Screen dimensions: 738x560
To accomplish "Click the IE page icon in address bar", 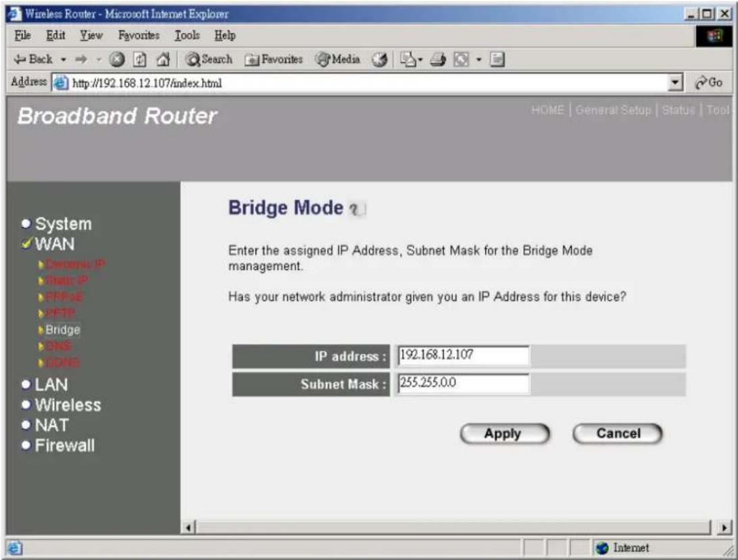I will pos(60,83).
